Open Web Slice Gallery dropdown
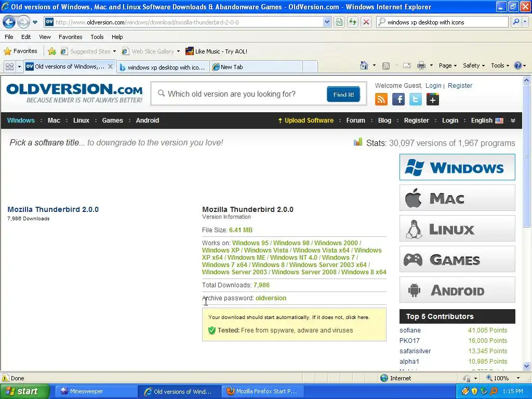The width and height of the screenshot is (532, 399). click(151, 51)
